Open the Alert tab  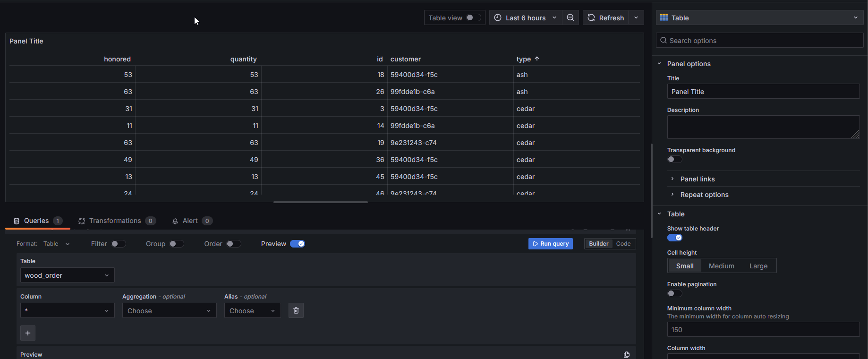point(190,221)
